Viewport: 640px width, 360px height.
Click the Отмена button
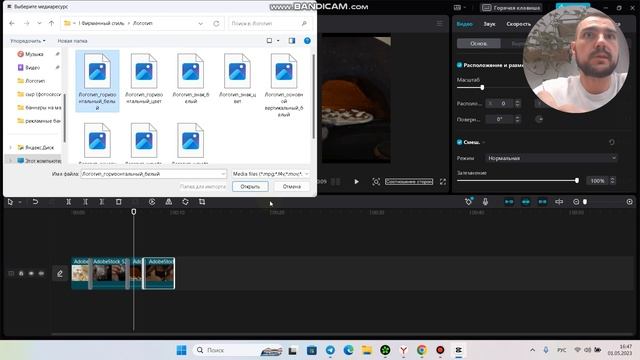[x=292, y=187]
